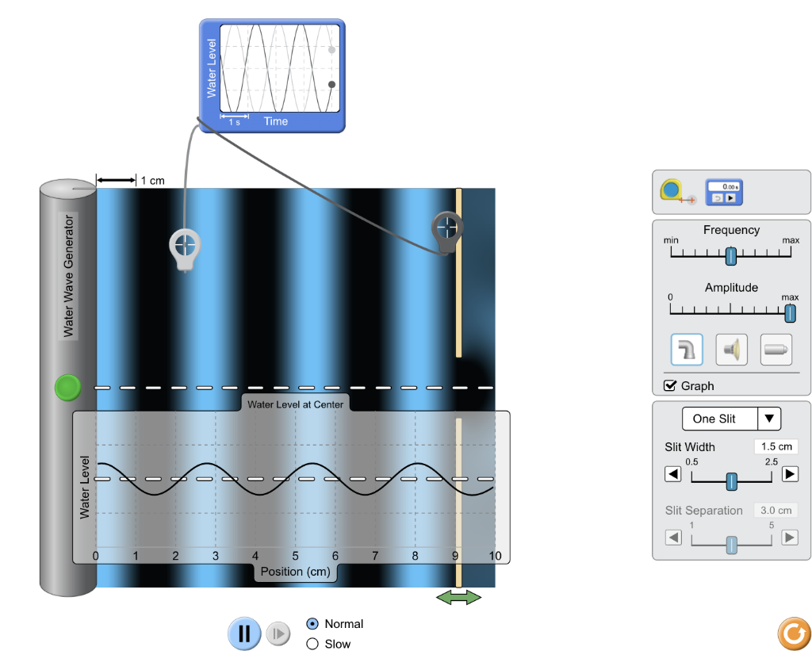Click the left stepper to decrease Slit Width
812x666 pixels.
coord(673,474)
